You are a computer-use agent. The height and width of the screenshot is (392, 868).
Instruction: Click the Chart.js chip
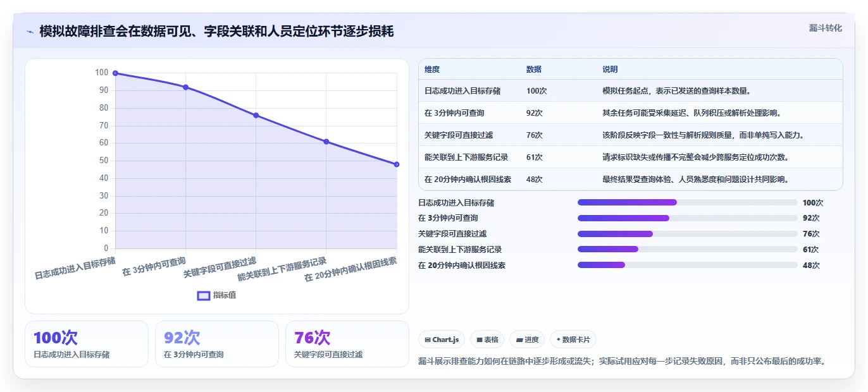(442, 340)
